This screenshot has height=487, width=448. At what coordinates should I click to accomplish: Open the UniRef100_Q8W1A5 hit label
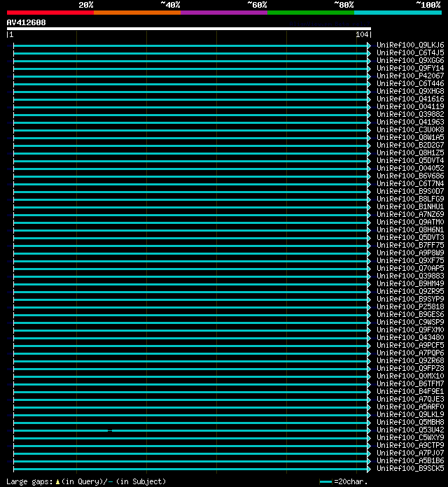410,138
